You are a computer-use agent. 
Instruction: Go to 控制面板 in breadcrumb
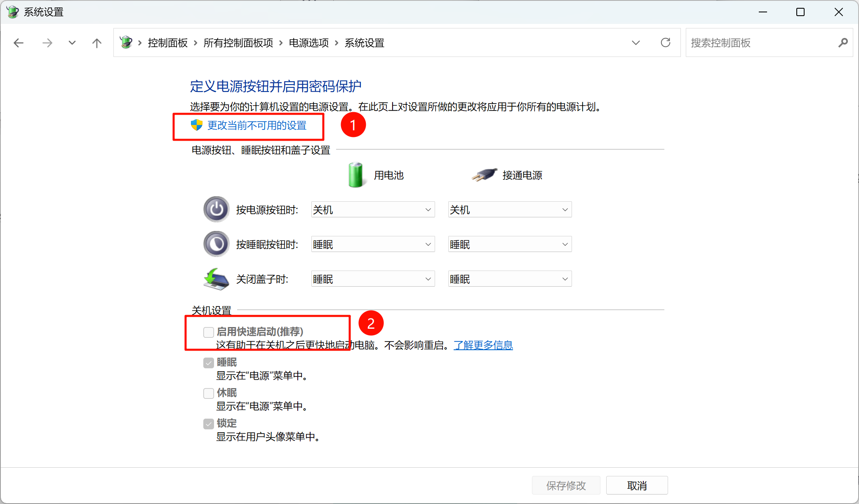(x=168, y=43)
